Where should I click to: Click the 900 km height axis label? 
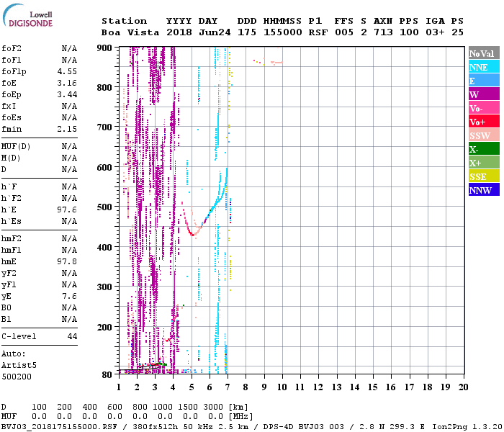pos(104,48)
